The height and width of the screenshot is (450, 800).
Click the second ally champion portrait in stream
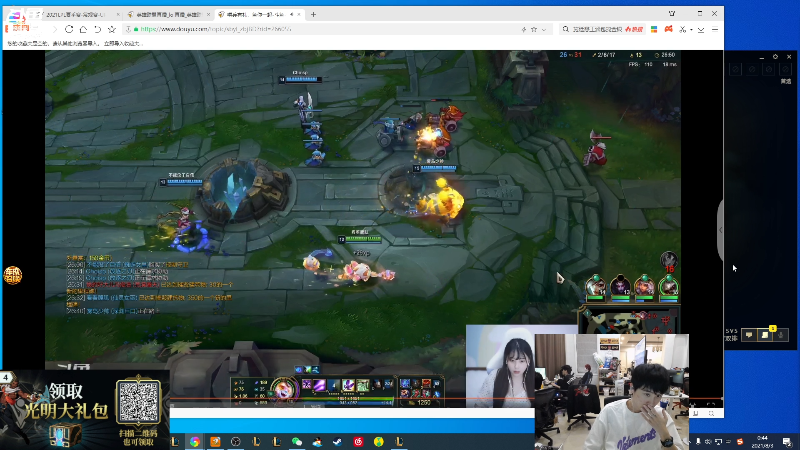pyautogui.click(x=620, y=288)
